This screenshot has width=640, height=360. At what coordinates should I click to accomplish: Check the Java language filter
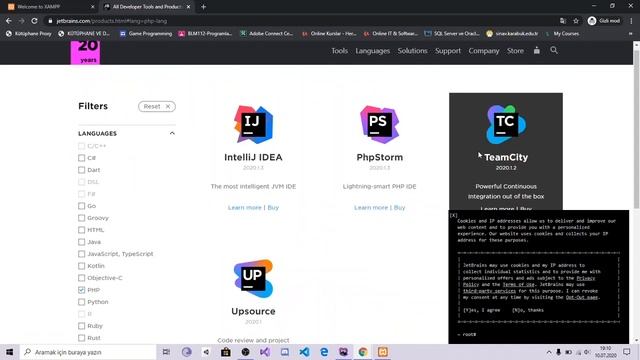82,242
